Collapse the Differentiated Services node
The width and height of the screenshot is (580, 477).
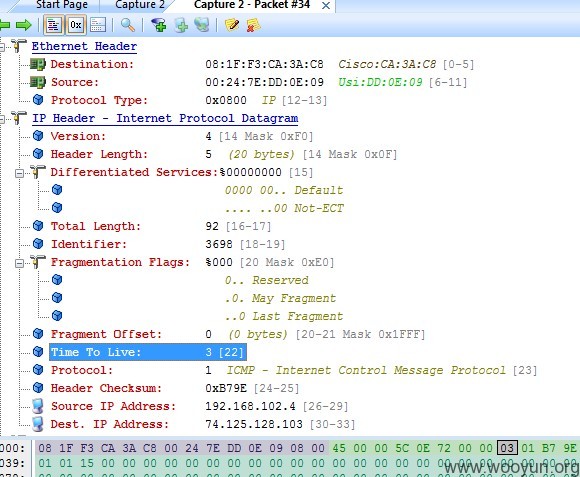19,173
